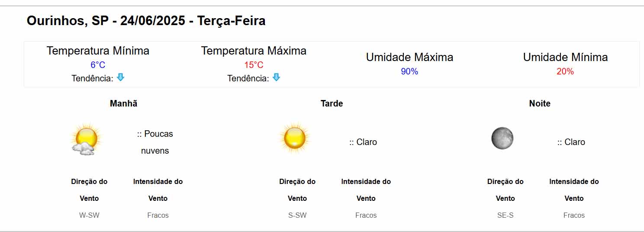Click the Umidade Máxima label
The image size is (644, 232).
pyautogui.click(x=409, y=57)
